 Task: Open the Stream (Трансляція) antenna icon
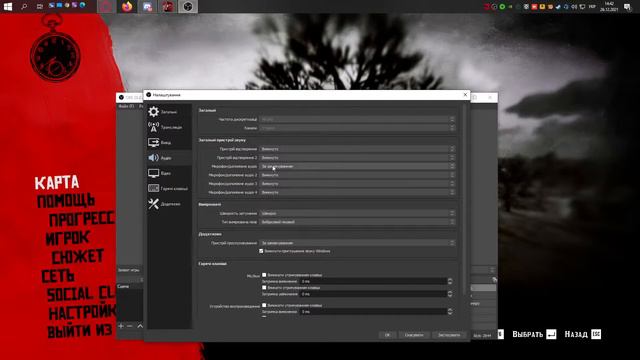153,127
